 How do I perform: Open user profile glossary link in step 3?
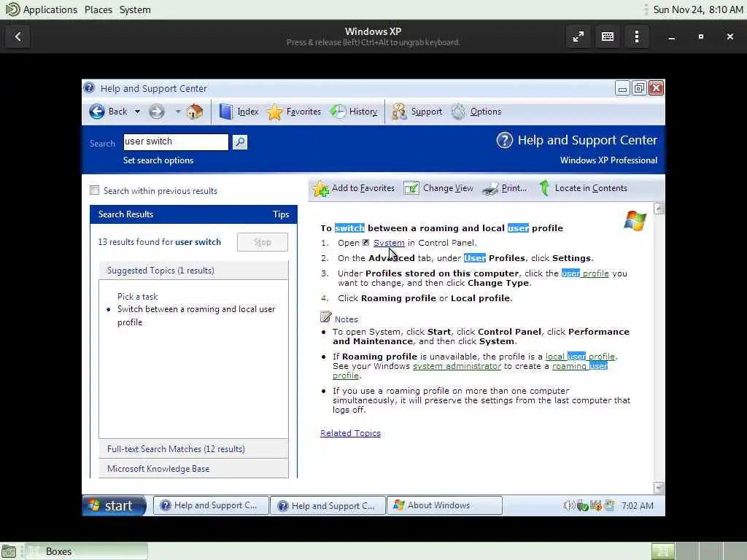[x=585, y=273]
